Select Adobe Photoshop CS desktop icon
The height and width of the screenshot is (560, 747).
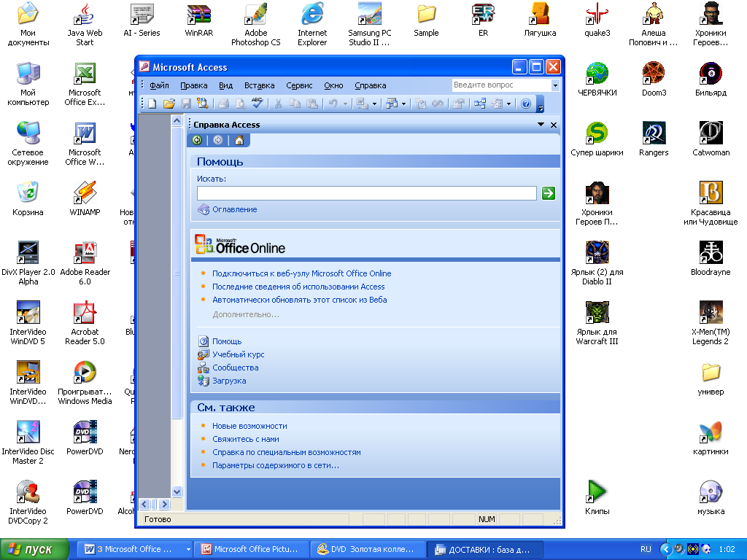(256, 24)
